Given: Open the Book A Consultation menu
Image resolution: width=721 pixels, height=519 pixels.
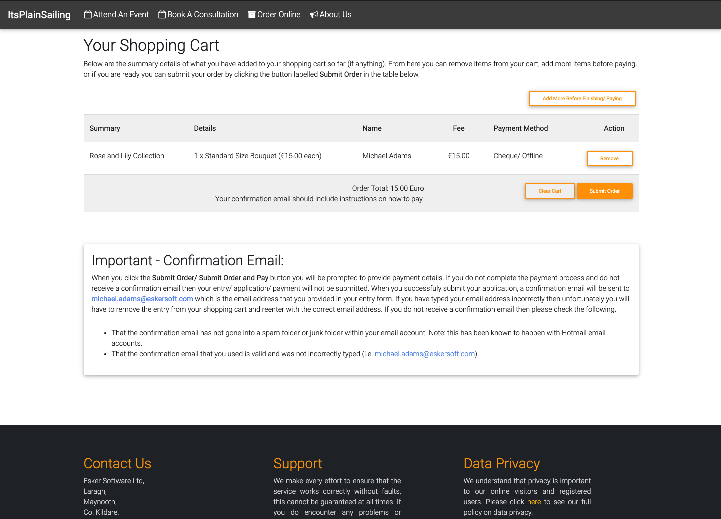Looking at the screenshot, I should point(204,15).
